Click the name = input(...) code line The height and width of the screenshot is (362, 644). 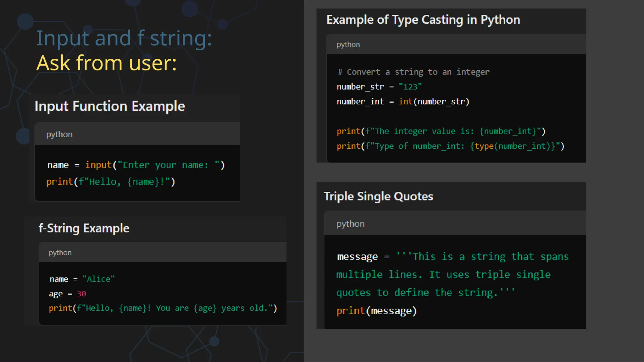136,165
